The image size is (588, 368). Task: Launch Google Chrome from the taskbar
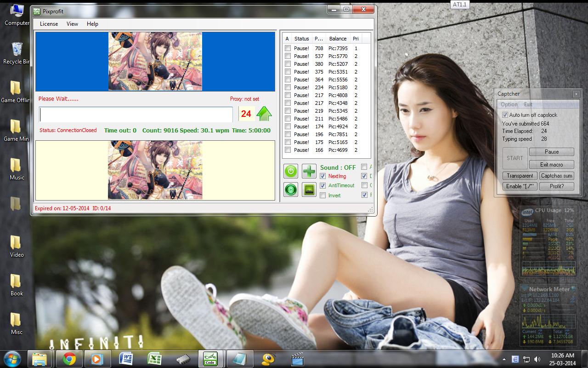pos(69,359)
